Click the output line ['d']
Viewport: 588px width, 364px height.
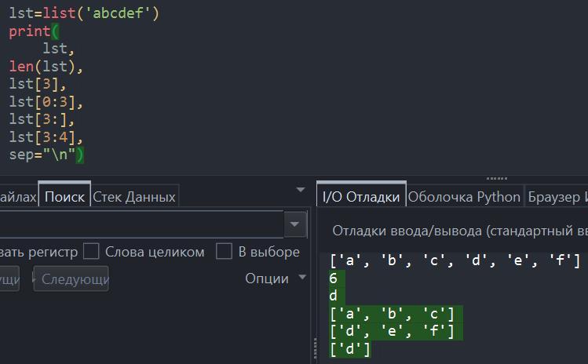point(350,348)
